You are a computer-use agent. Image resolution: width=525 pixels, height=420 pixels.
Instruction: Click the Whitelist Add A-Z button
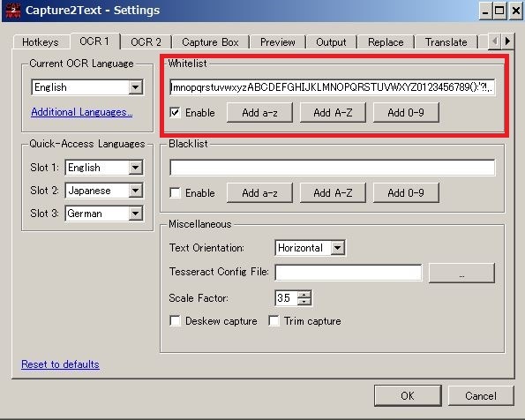(333, 113)
